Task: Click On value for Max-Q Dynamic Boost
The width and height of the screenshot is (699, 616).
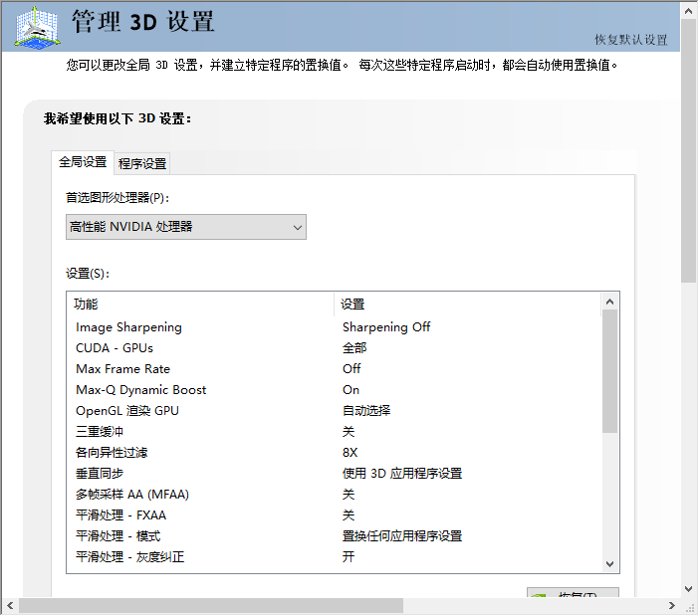Action: 350,390
